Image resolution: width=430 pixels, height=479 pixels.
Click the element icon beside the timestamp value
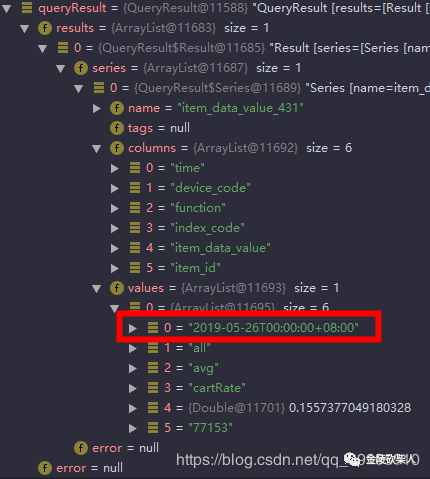tap(153, 328)
